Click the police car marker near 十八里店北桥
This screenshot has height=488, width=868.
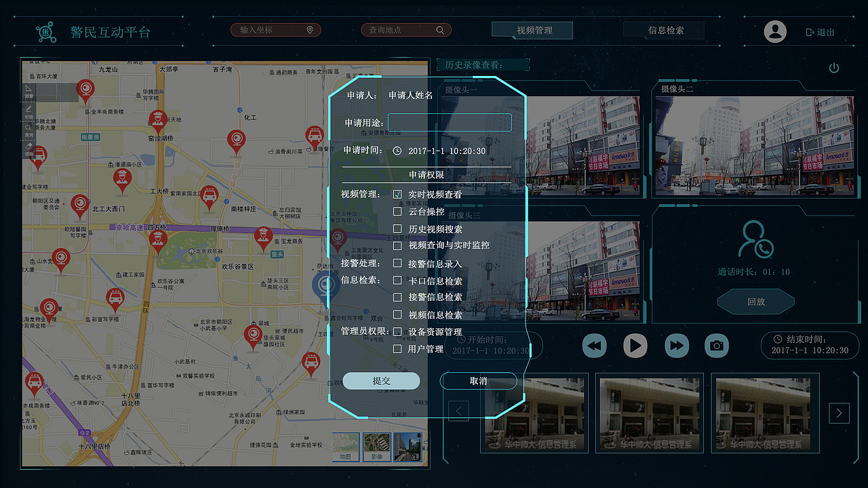34,384
